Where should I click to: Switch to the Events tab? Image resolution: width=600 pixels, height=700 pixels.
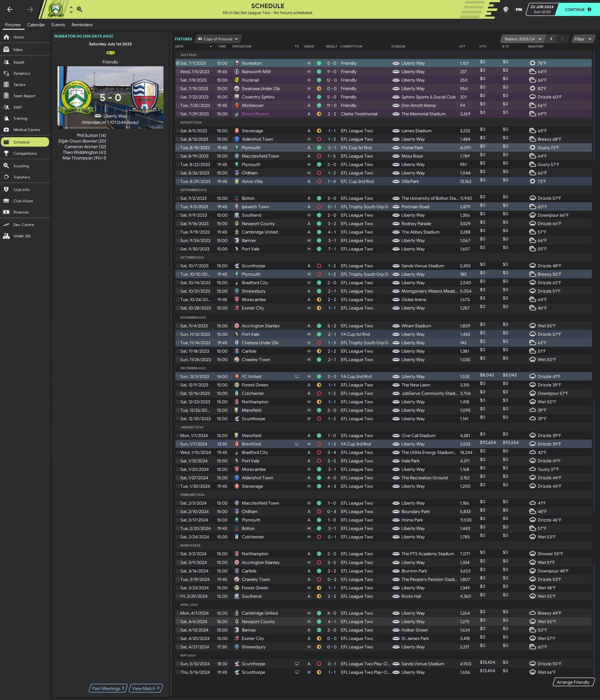point(58,25)
